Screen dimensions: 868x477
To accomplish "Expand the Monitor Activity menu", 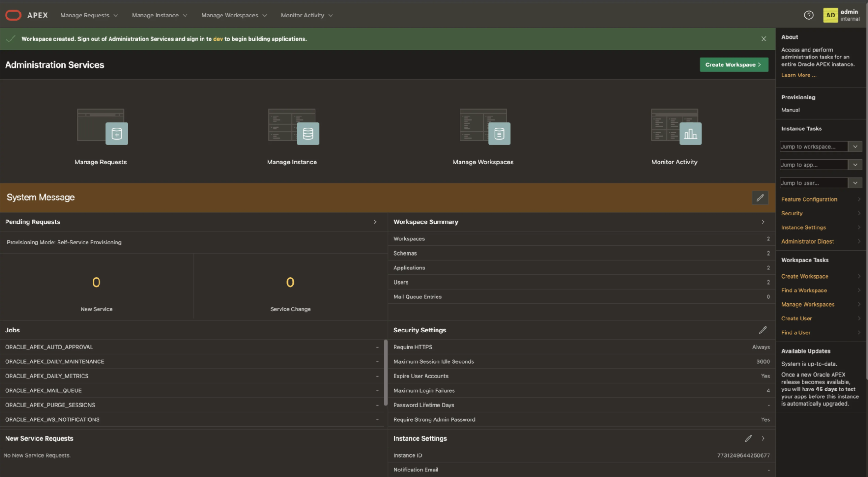I will tap(307, 15).
